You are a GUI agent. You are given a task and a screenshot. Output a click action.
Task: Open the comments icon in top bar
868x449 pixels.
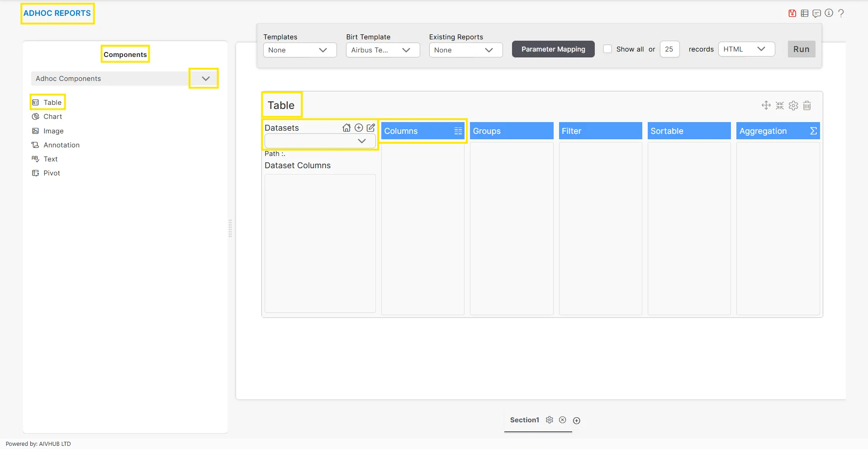(x=816, y=13)
